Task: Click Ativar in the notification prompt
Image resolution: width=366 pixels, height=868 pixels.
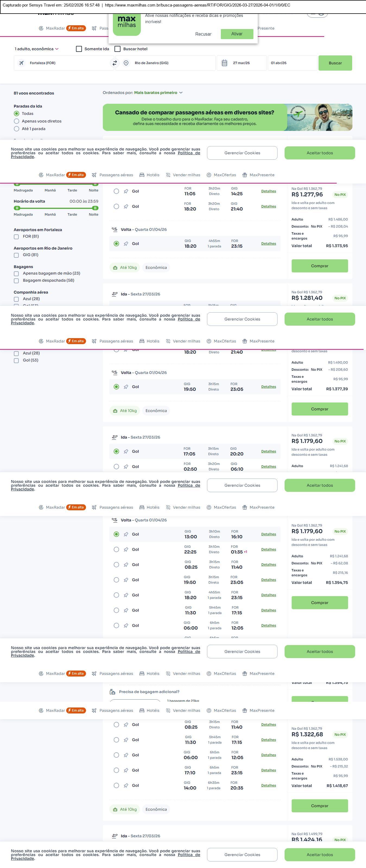Action: coord(237,34)
